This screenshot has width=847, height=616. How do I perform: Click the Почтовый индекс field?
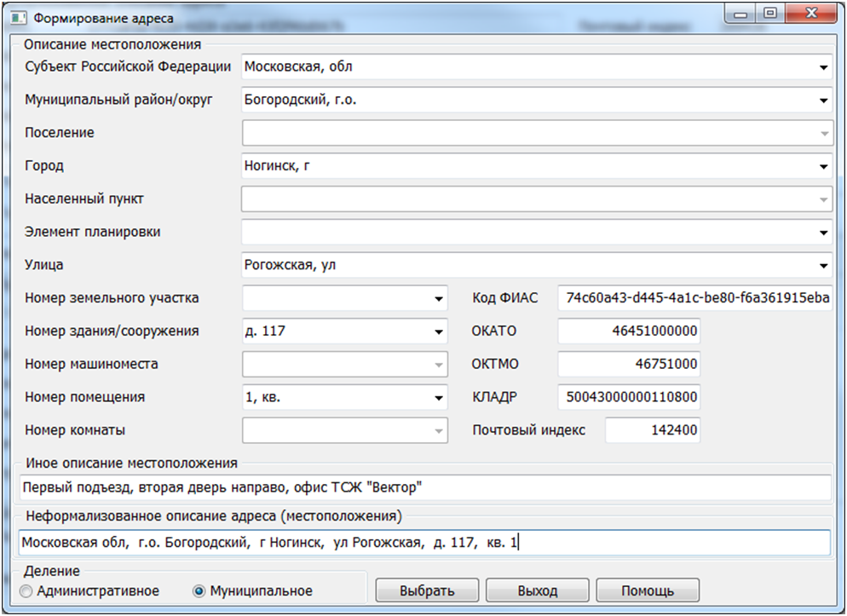[652, 430]
